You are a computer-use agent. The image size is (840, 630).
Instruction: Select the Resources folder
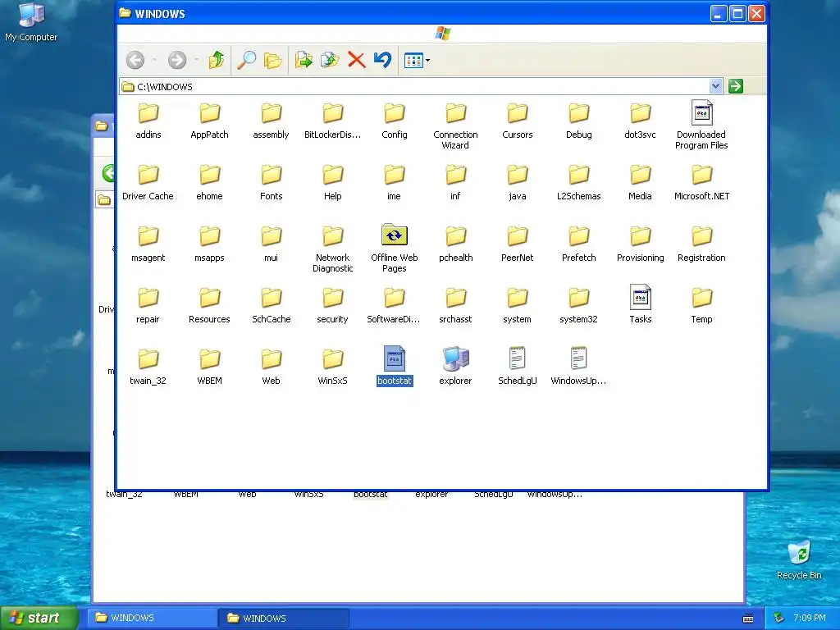tap(209, 305)
